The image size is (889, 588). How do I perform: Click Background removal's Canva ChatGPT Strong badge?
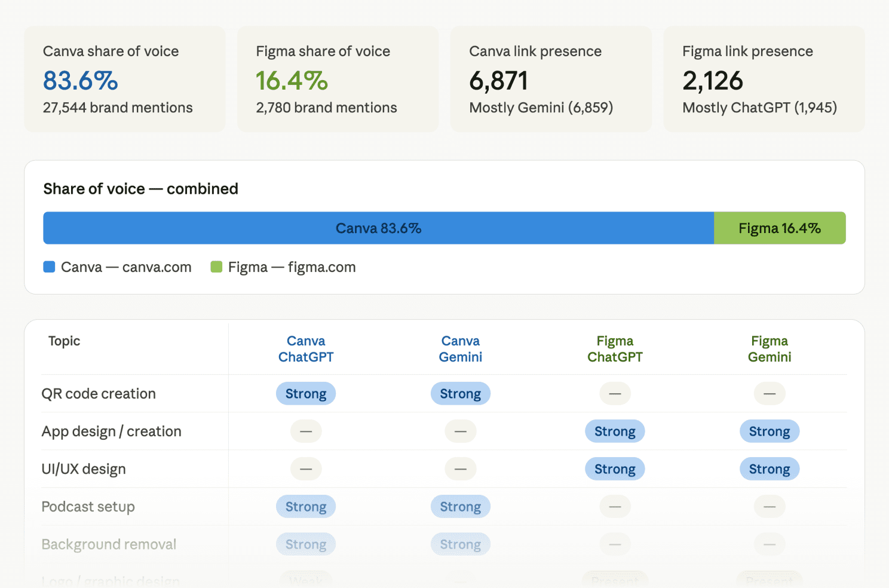306,544
